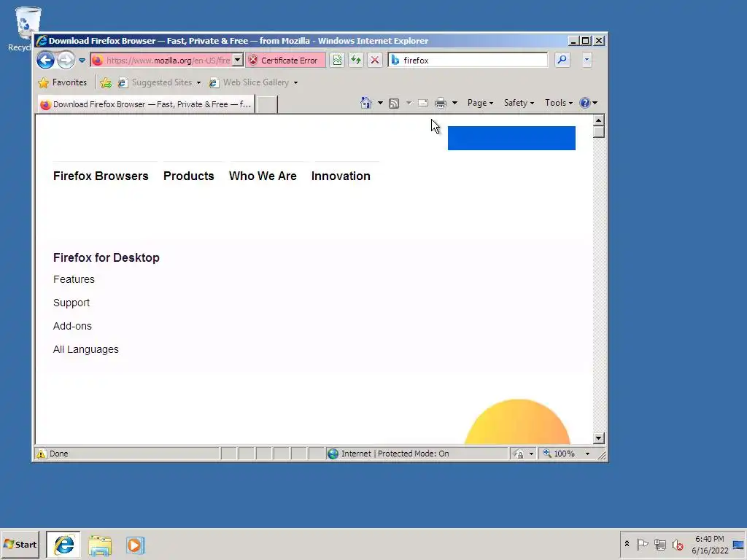
Task: Click the scrollbar down arrow
Action: tap(599, 438)
